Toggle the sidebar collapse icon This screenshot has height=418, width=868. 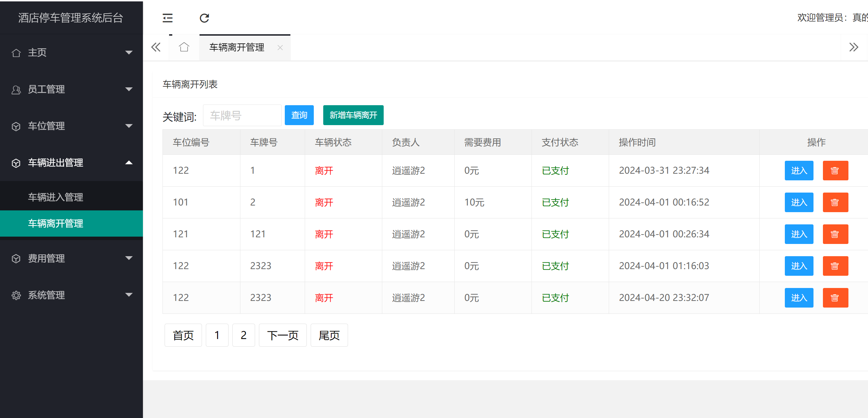coord(168,18)
